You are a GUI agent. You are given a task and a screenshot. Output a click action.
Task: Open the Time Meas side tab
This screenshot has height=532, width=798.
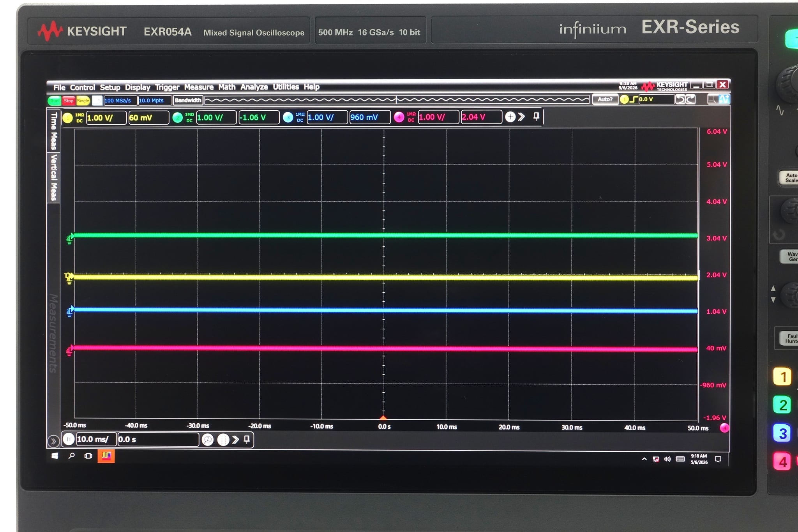tap(54, 131)
